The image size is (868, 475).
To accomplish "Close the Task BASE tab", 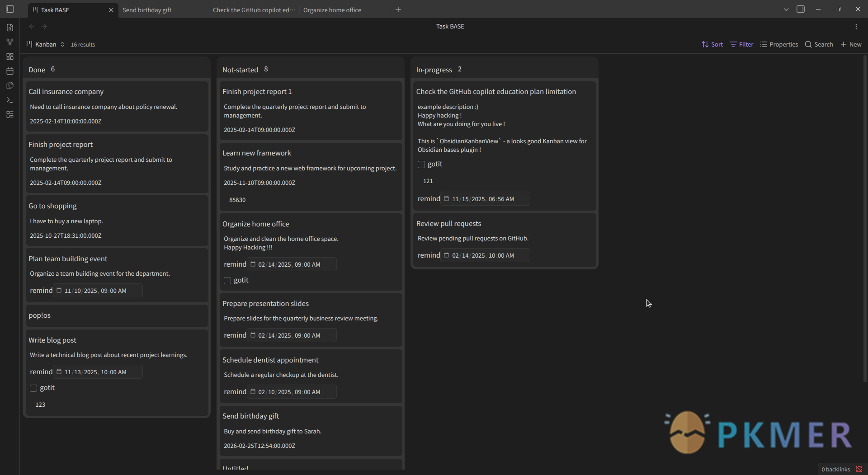I will point(111,10).
